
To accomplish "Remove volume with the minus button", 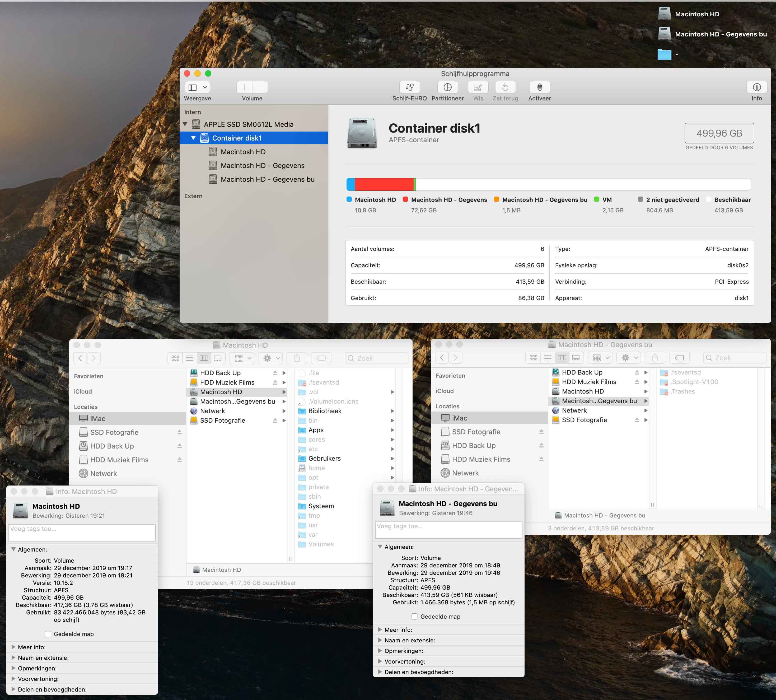I will pyautogui.click(x=260, y=87).
